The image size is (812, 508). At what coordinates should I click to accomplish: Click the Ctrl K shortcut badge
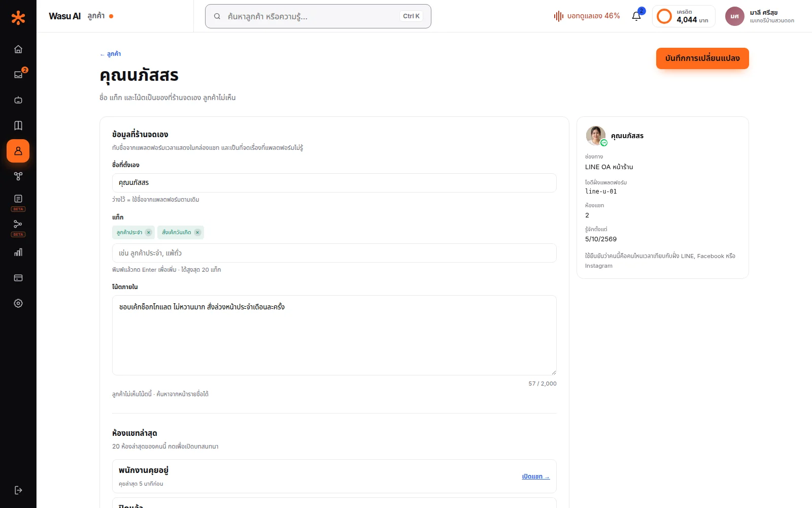pos(411,16)
